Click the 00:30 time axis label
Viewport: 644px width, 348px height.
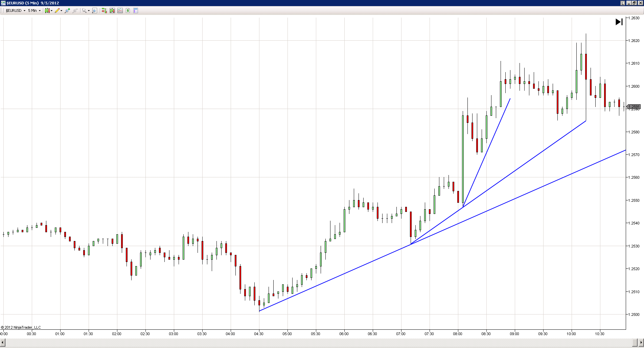(x=31, y=334)
